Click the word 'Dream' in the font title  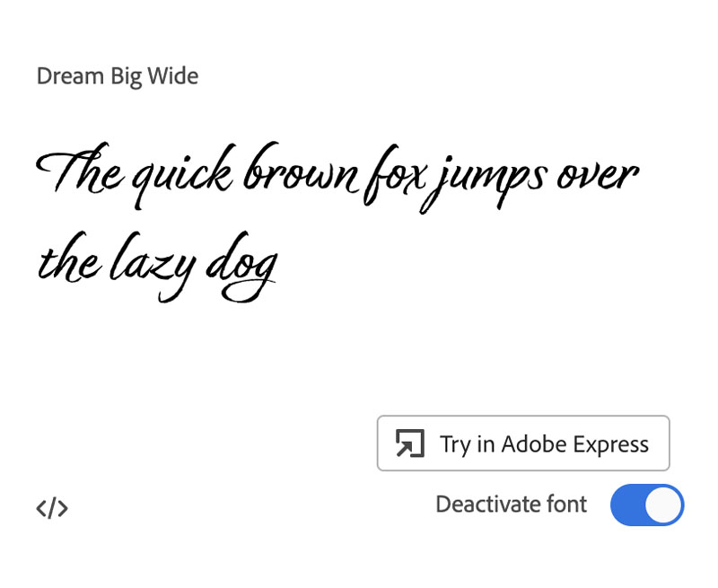(70, 76)
